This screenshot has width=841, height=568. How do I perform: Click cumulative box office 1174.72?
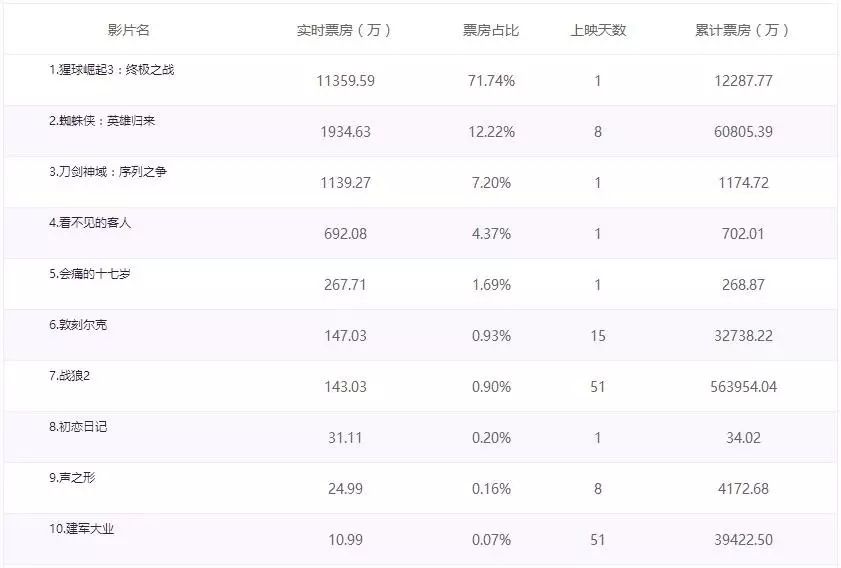pyautogui.click(x=743, y=183)
